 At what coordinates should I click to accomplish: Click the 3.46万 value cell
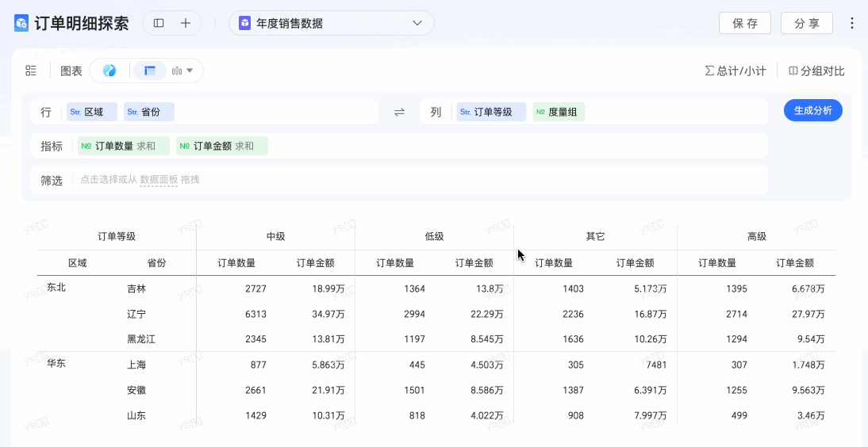(x=811, y=416)
